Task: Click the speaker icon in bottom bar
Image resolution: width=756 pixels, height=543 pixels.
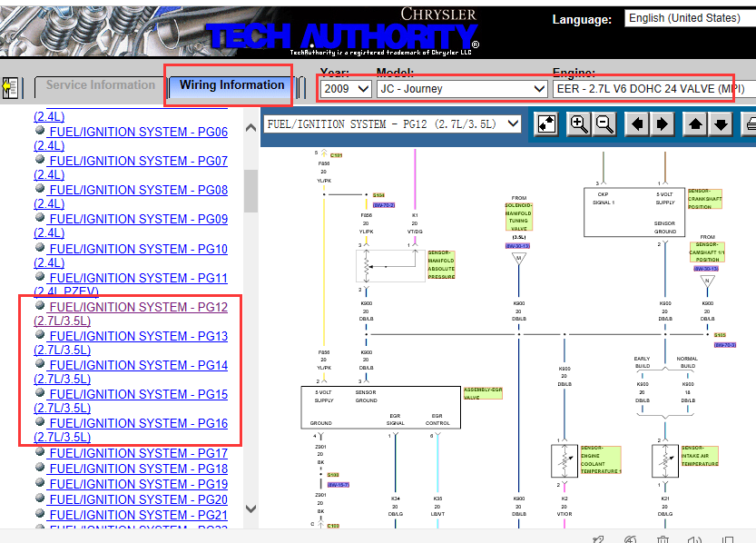Action: (695, 539)
